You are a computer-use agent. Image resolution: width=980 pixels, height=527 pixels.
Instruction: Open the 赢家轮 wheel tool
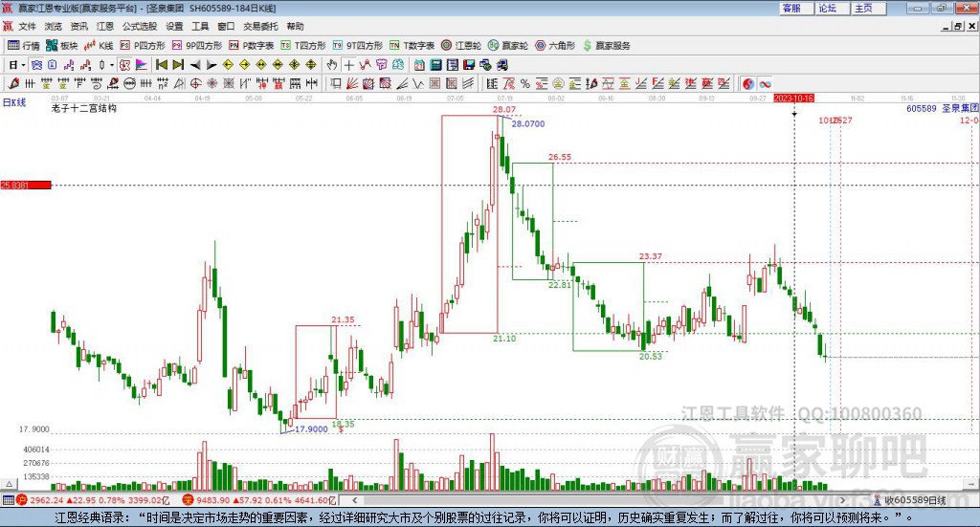click(x=508, y=46)
